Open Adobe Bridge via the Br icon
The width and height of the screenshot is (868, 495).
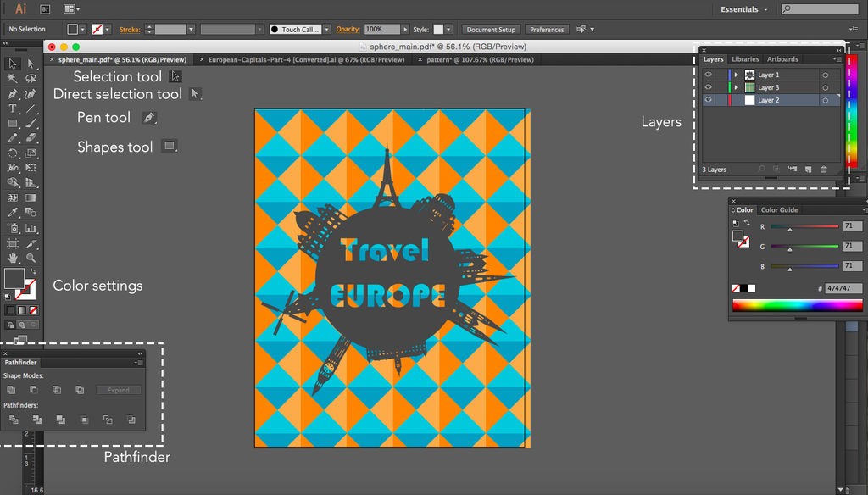[x=45, y=9]
